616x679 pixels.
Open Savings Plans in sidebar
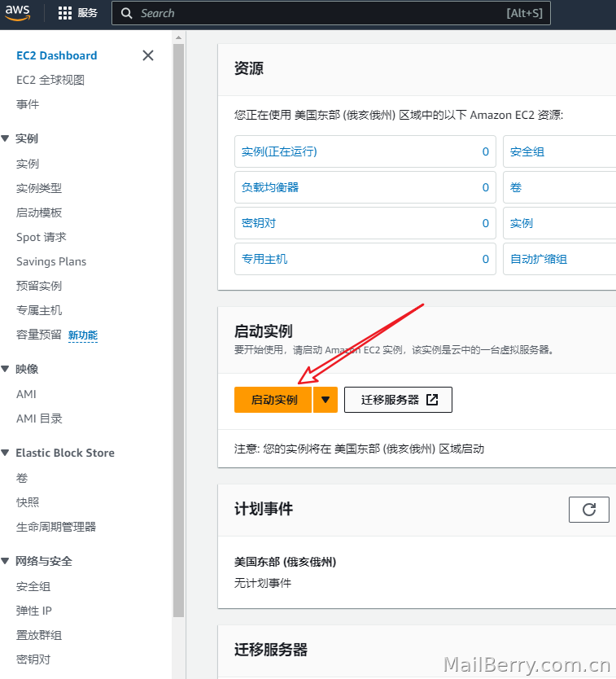click(x=51, y=261)
